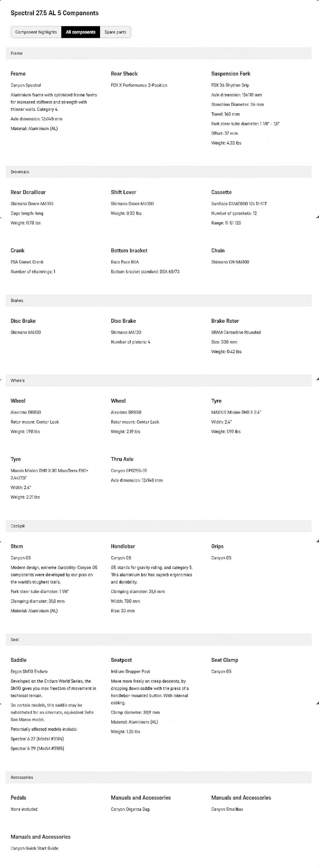The height and width of the screenshot is (868, 319).
Task: Click the Canyon Quick Start Guide entry
Action: [34, 848]
